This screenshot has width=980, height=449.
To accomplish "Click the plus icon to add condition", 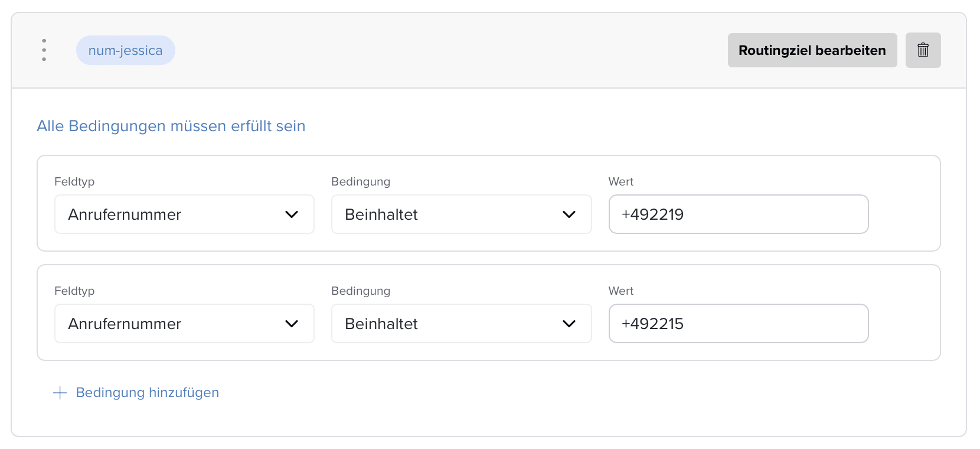I will [x=60, y=393].
